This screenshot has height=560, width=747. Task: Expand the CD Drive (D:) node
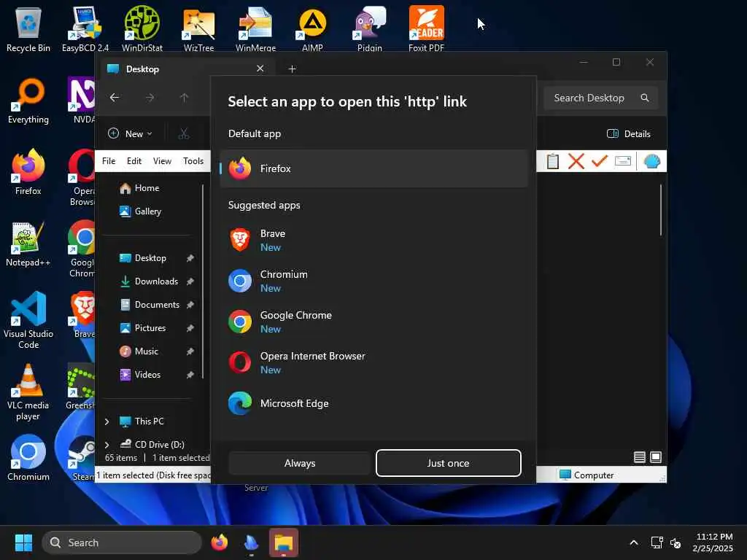tap(107, 445)
